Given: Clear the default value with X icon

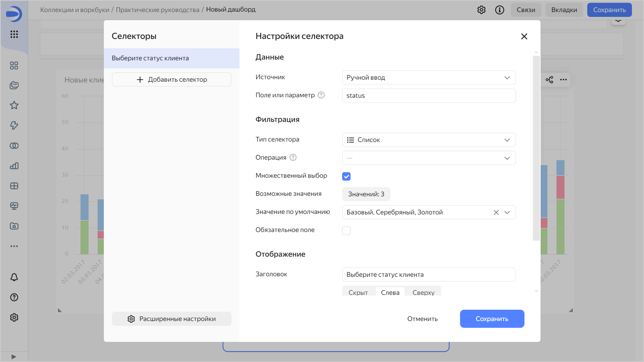Looking at the screenshot, I should point(496,212).
